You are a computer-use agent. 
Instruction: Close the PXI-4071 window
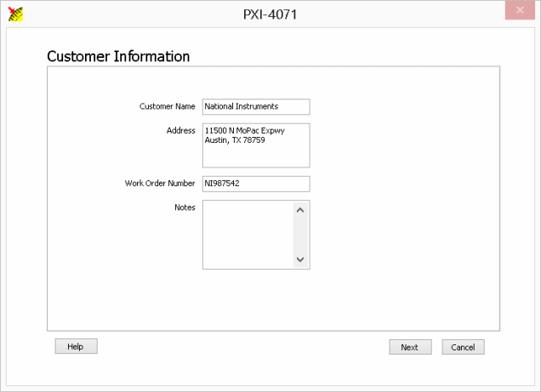point(520,10)
